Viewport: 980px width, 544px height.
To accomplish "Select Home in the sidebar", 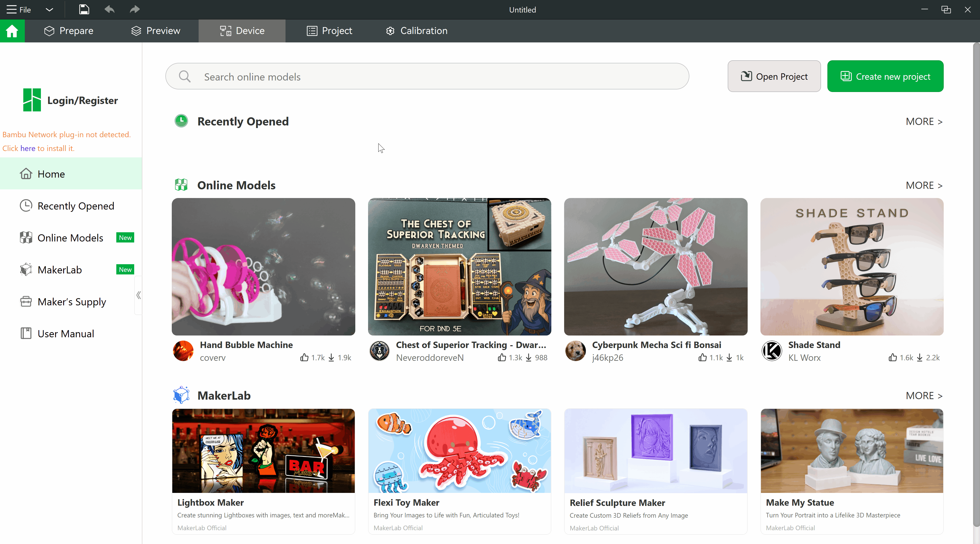I will tap(71, 174).
